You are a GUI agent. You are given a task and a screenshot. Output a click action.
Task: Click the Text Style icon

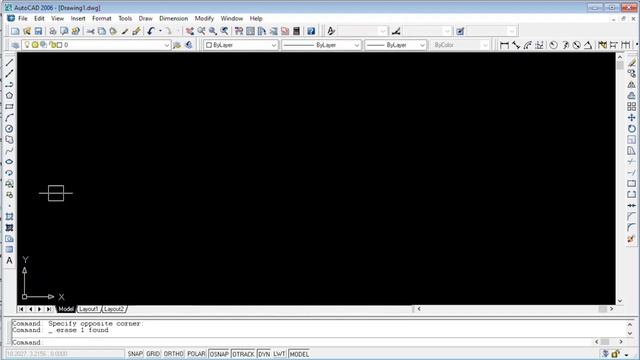click(331, 31)
